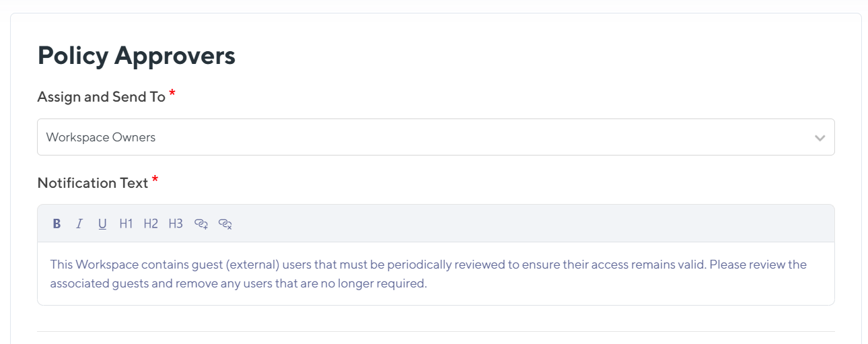Toggle bold formatting in notification editor
This screenshot has width=868, height=344.
click(57, 223)
